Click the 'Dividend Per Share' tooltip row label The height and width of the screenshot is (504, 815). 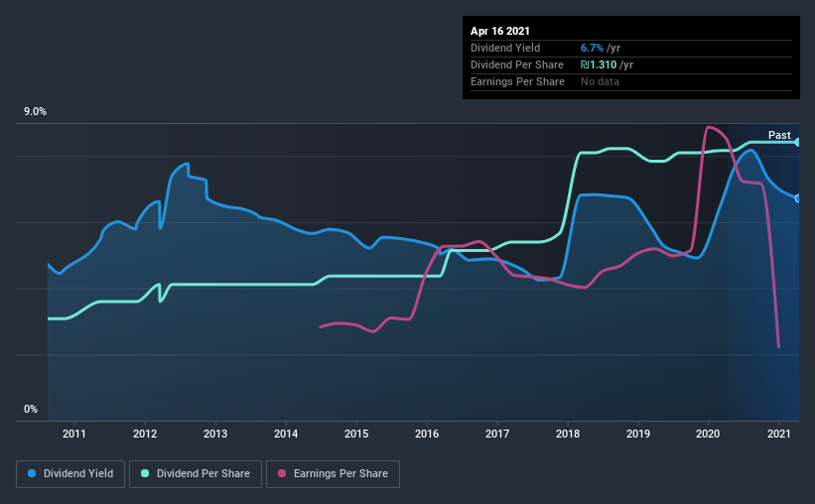[517, 64]
